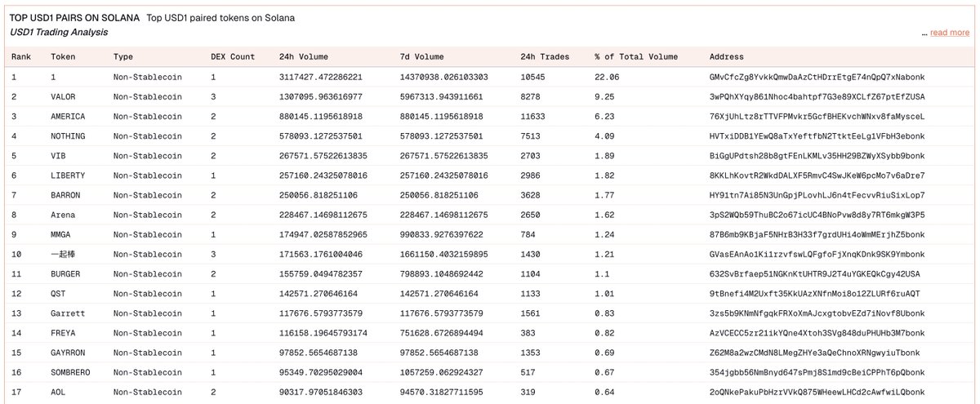Image resolution: width=980 pixels, height=404 pixels.
Task: Select the NOTHING token cell
Action: pos(68,135)
